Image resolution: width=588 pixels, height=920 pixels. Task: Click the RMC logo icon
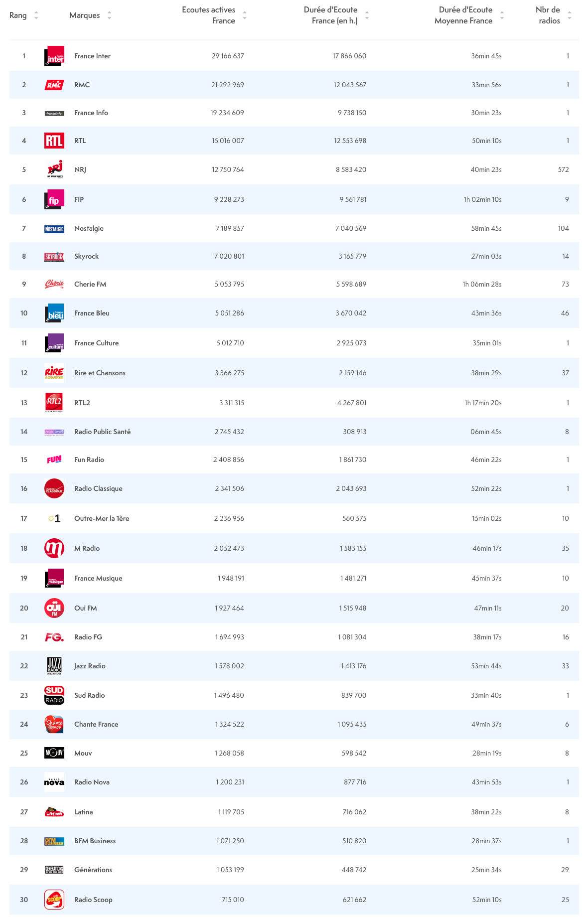[54, 85]
